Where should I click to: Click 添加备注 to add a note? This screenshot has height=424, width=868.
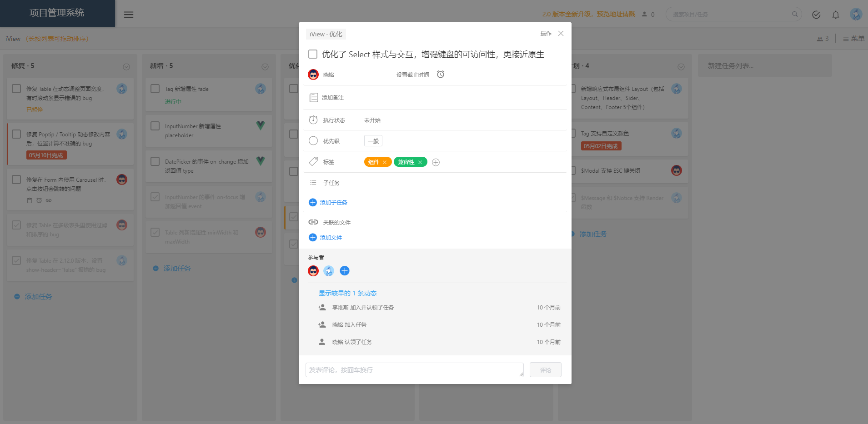[x=333, y=98]
